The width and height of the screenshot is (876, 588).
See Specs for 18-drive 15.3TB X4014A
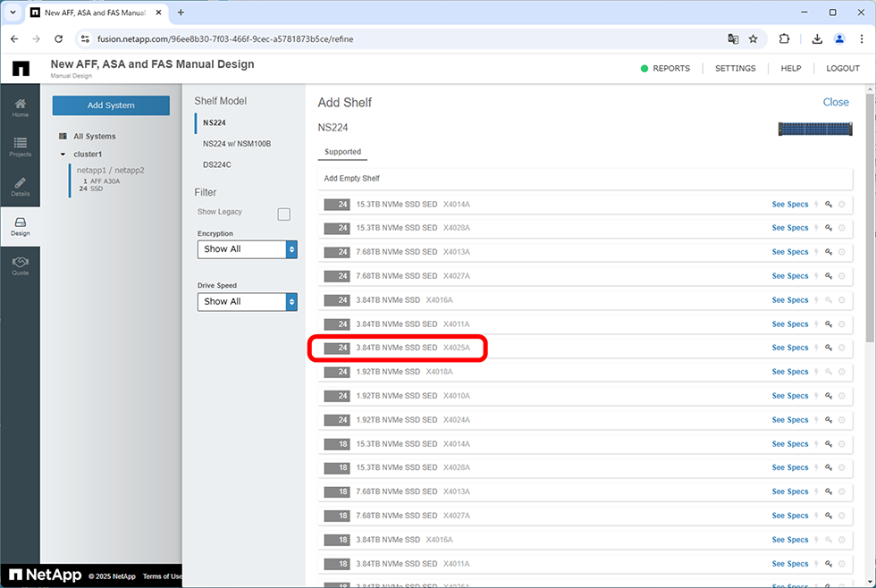tap(790, 444)
